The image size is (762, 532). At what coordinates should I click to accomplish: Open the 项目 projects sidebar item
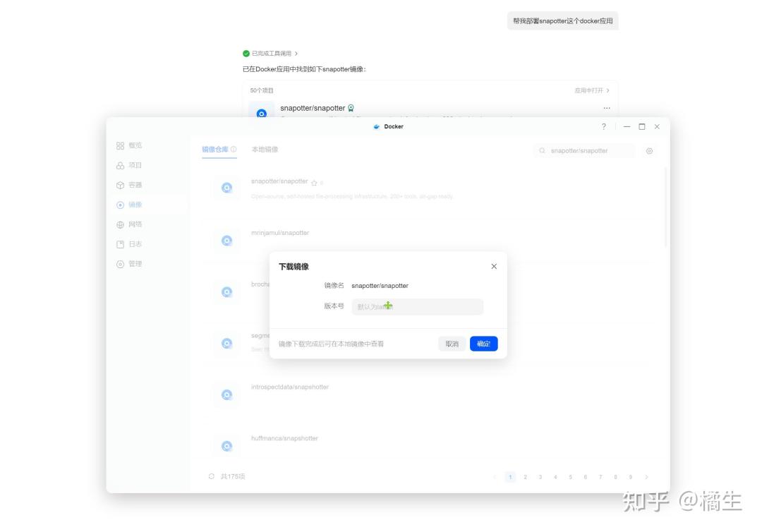(x=129, y=165)
